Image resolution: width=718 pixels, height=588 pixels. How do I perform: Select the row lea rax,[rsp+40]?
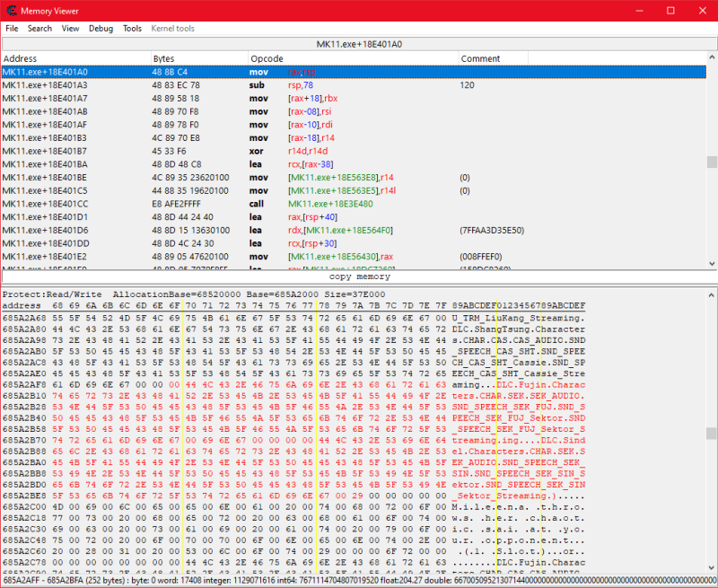coord(354,217)
